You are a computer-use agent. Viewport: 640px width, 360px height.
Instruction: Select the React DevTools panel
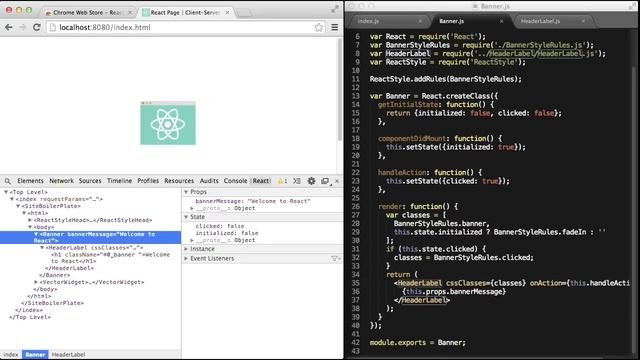[261, 181]
